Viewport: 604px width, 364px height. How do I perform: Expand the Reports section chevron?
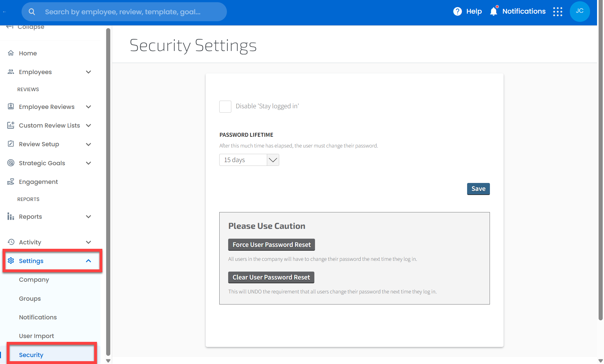88,217
